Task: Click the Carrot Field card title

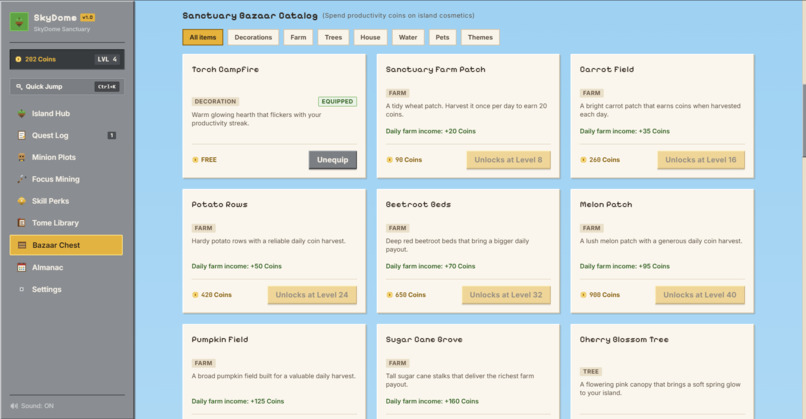Action: point(607,69)
